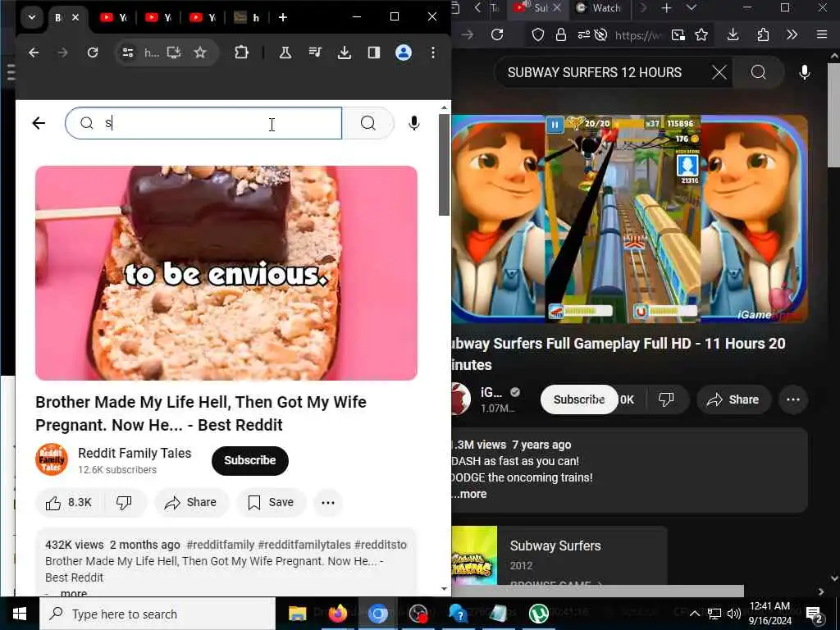Search YouTube with magnifier in Firefox window
This screenshot has width=840, height=630.
click(x=759, y=72)
